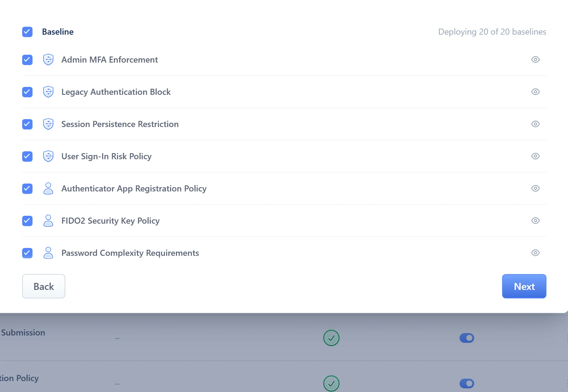
Task: Preview User Sign-In Risk Policy eye icon
Action: point(535,156)
